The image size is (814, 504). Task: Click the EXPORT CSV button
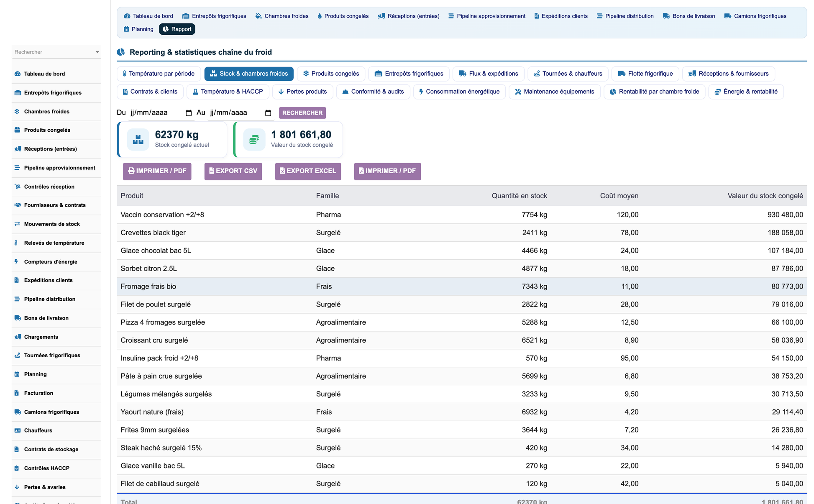click(233, 171)
